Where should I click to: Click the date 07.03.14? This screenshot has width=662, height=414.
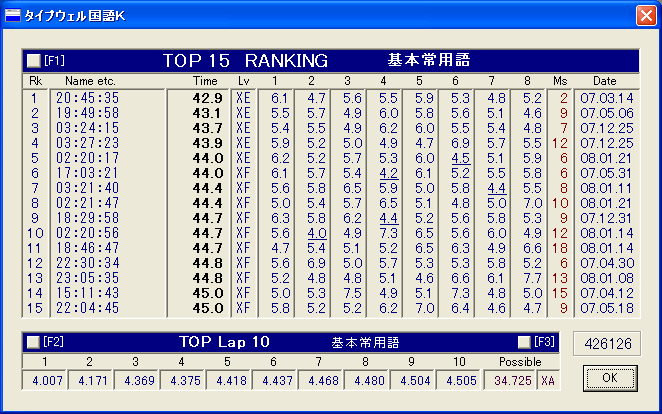607,98
